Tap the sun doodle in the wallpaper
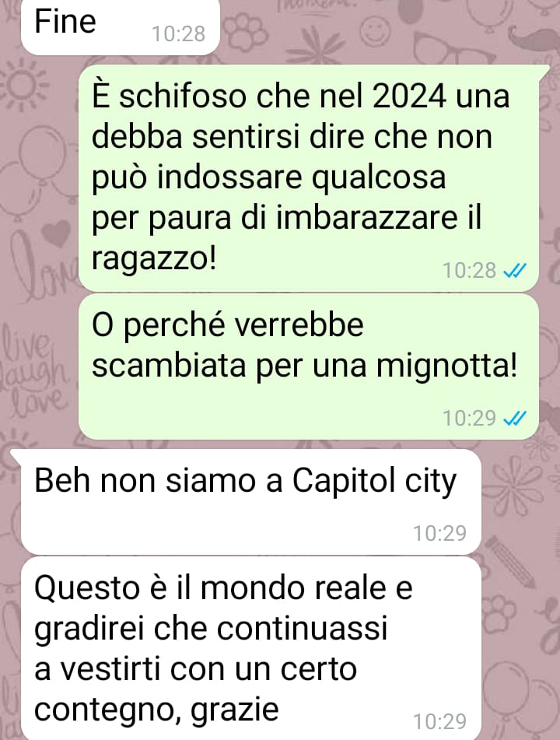The width and height of the screenshot is (560, 740). tap(23, 84)
